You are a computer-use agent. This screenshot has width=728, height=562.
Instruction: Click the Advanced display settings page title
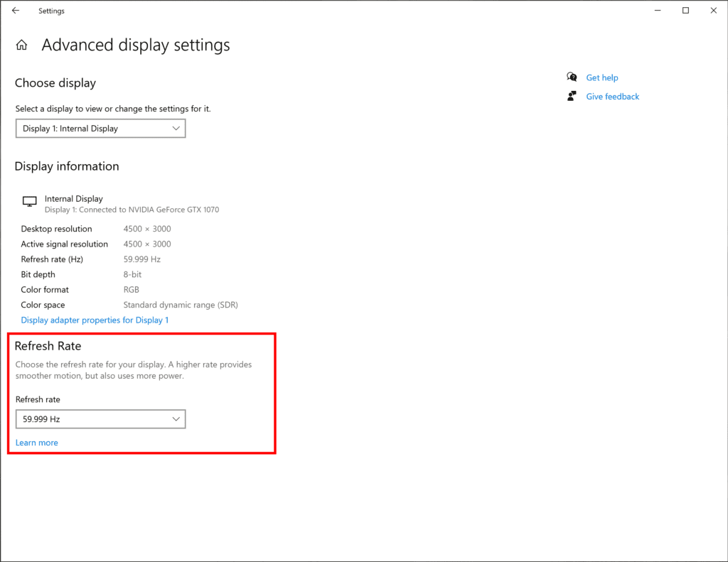pyautogui.click(x=136, y=45)
